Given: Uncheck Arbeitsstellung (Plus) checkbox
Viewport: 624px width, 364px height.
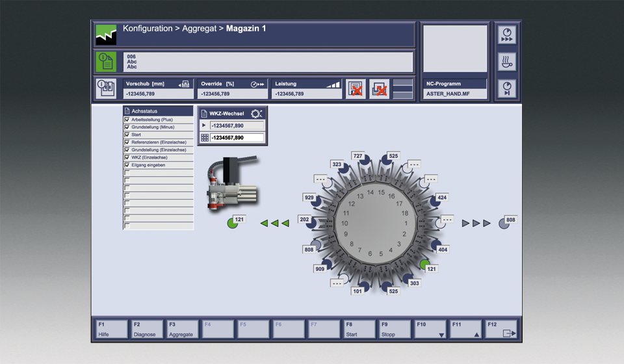Looking at the screenshot, I should pyautogui.click(x=127, y=120).
